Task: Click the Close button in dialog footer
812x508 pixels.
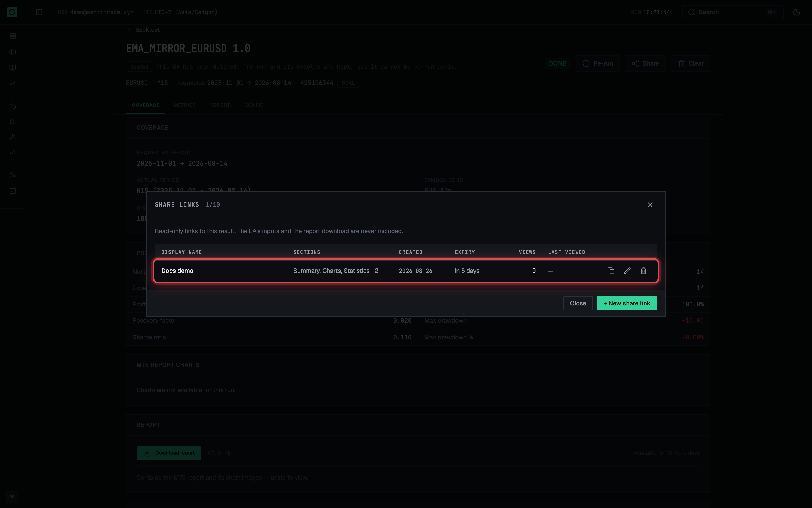Action: 578,303
